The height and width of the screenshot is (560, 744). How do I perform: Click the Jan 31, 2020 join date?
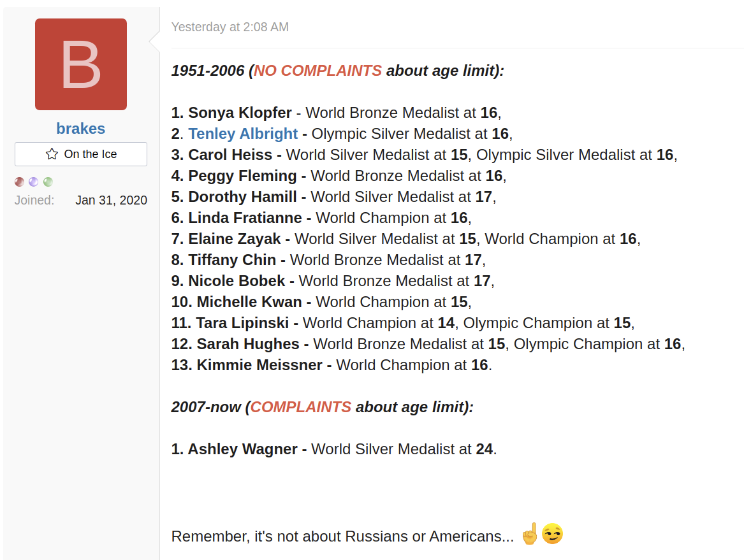tap(111, 200)
